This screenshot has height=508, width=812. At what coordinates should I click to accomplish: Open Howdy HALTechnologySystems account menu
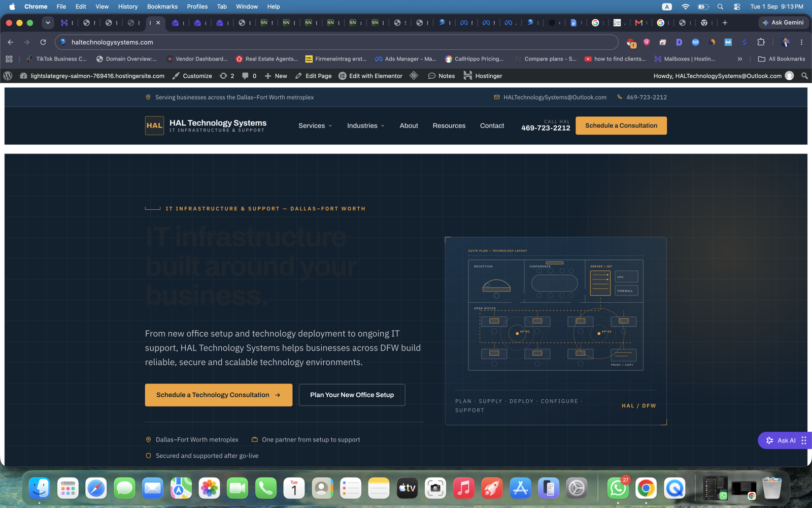(723, 76)
